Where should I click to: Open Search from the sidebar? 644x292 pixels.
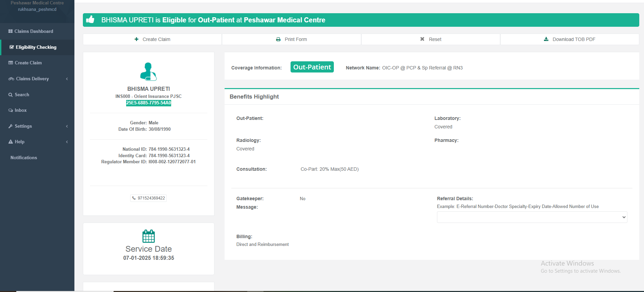pos(22,95)
